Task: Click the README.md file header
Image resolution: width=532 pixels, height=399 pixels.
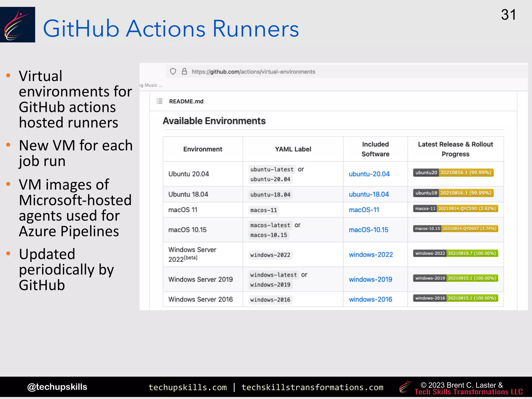Action: point(186,101)
